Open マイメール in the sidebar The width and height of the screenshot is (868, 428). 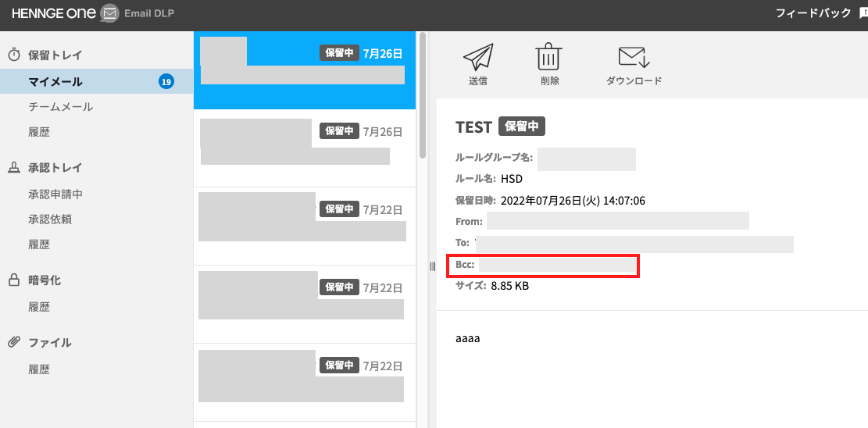96,82
